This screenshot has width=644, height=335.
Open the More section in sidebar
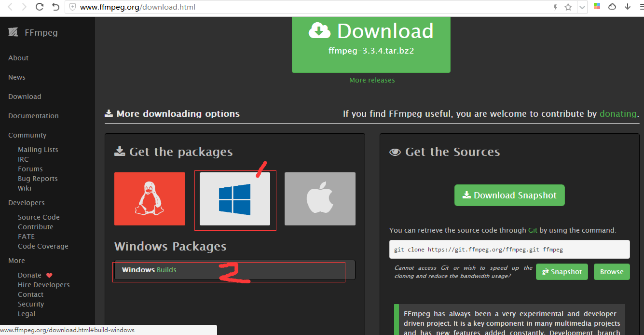pos(16,261)
